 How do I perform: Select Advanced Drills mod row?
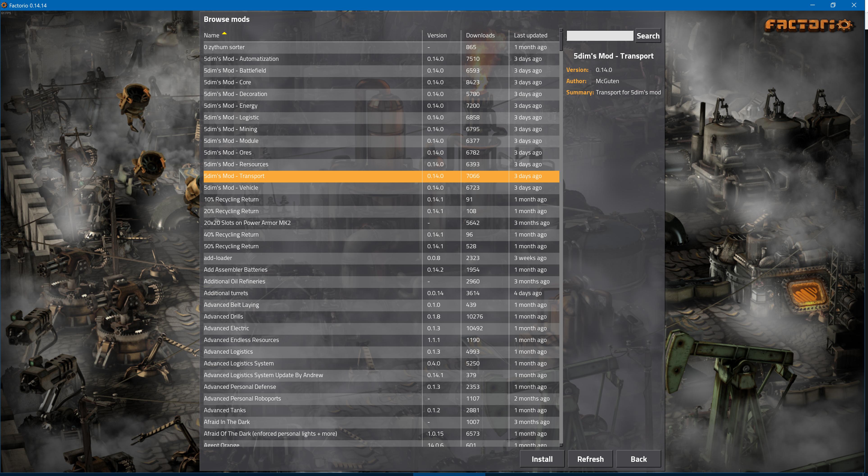pyautogui.click(x=381, y=317)
